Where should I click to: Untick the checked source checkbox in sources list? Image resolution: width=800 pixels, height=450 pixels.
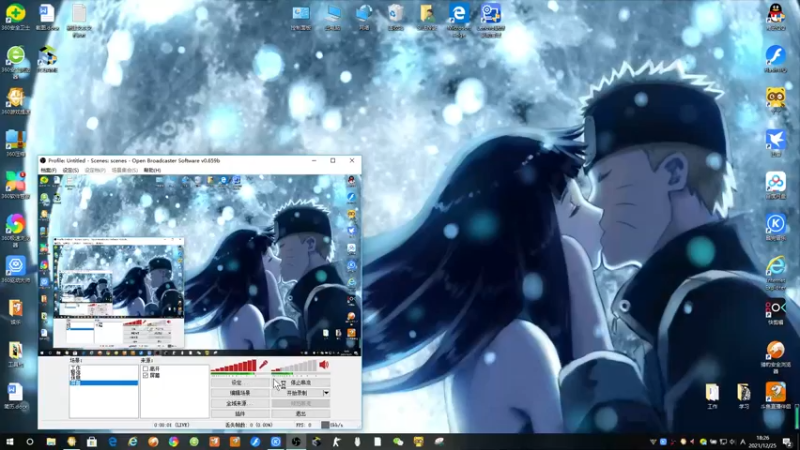[x=145, y=375]
